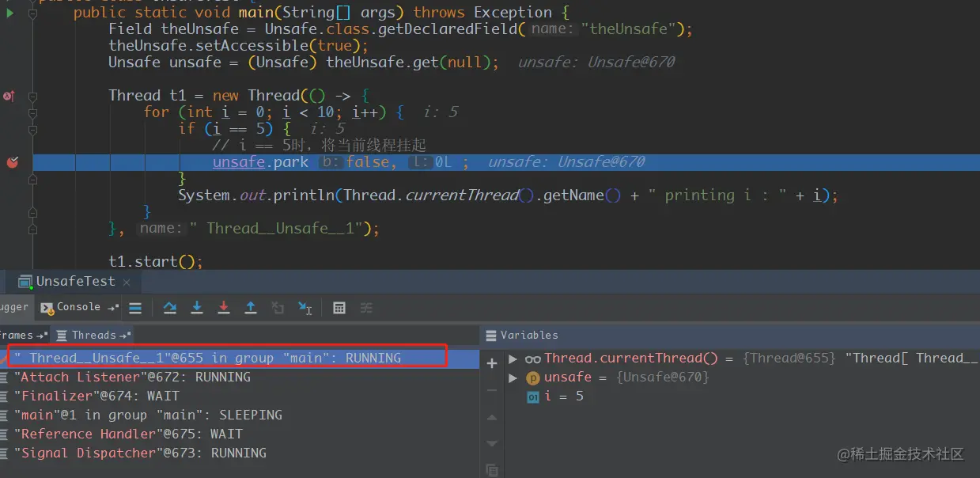Select the "Attach Listener"@672 thread
Viewport: 980px width, 478px height.
point(240,377)
